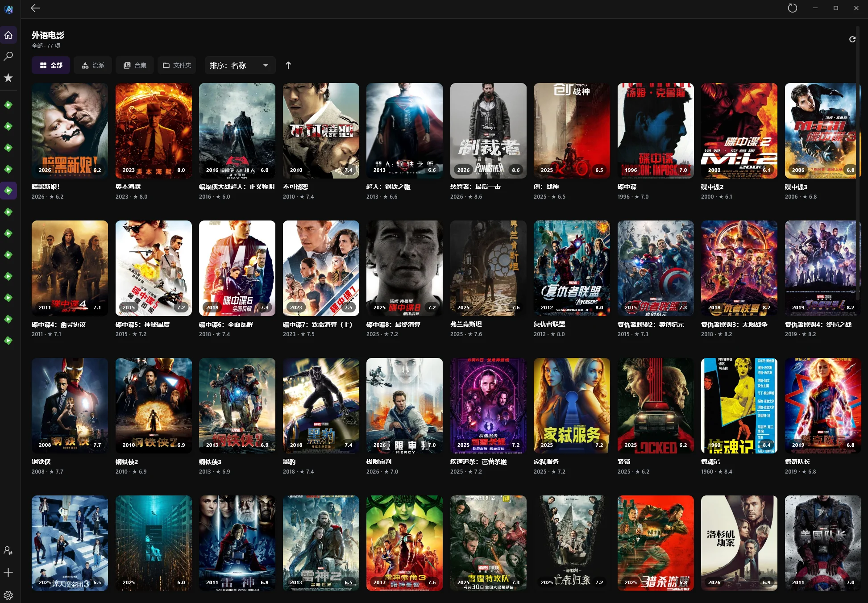Open 碟中谍4: 幽灵协议 poster
This screenshot has height=603, width=868.
pos(70,268)
